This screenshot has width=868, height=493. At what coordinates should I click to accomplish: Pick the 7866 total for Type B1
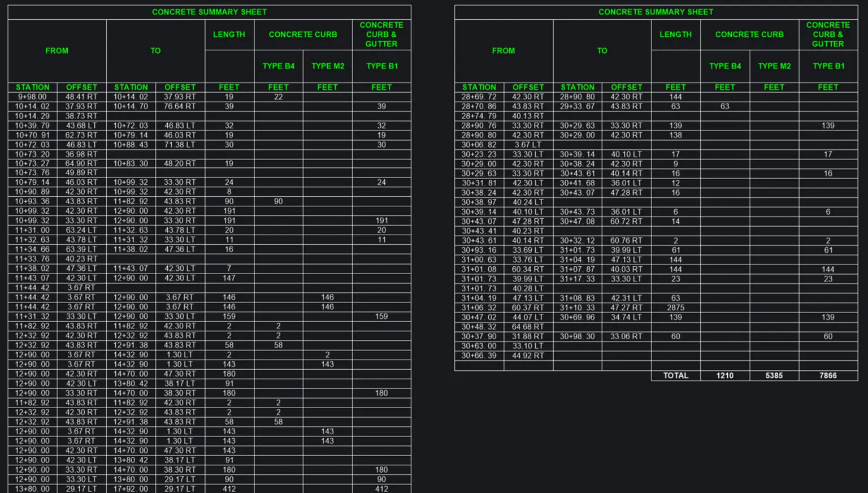[828, 375]
